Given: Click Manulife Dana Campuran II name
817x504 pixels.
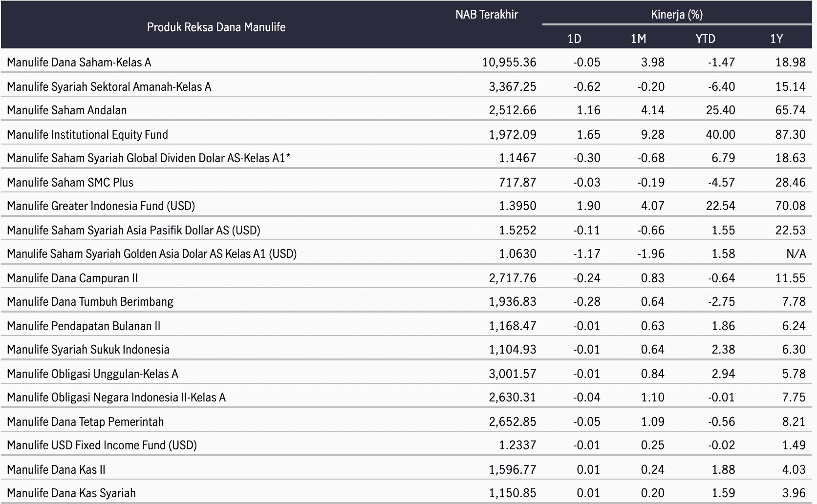Looking at the screenshot, I should coord(72,278).
